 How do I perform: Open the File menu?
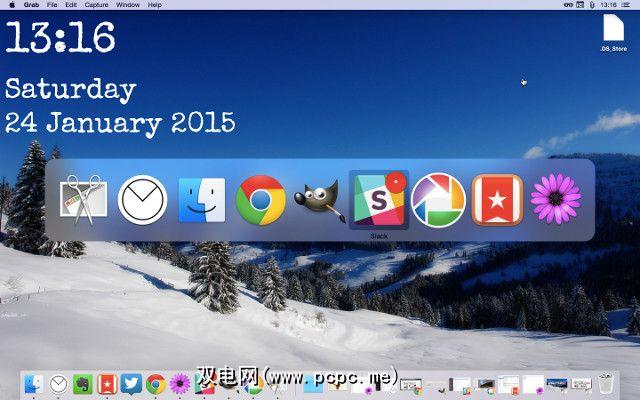click(52, 5)
